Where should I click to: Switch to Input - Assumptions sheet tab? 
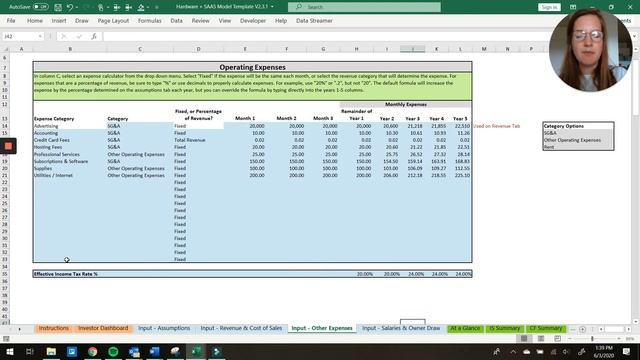click(164, 329)
